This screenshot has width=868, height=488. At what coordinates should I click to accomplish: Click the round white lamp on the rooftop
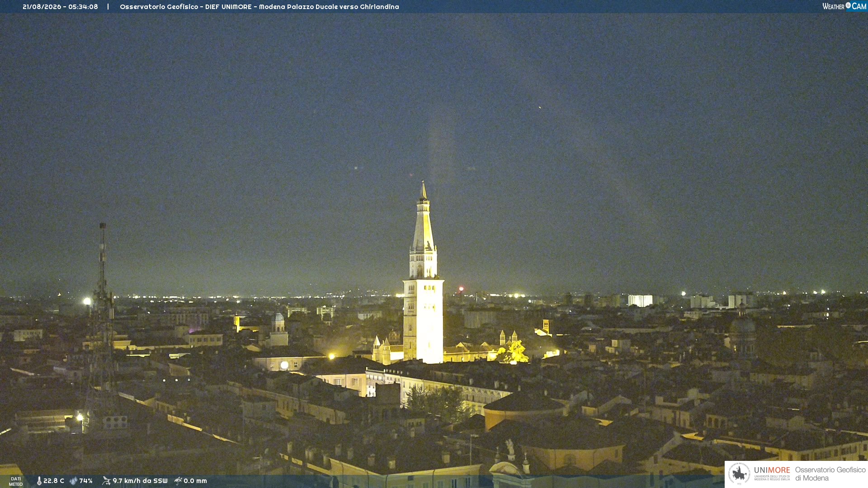pos(284,365)
